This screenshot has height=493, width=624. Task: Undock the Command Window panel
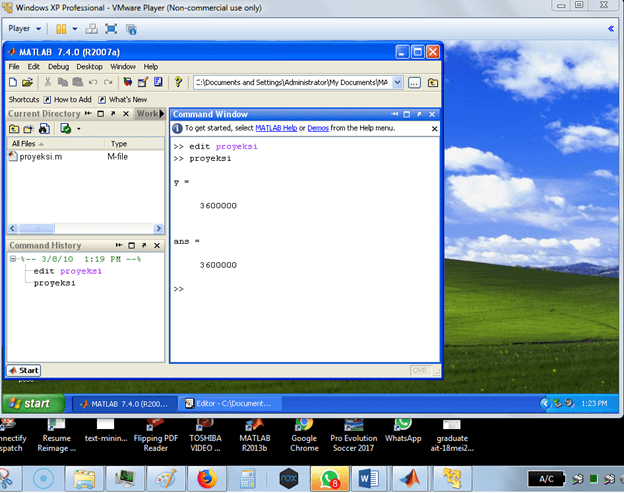pos(419,114)
